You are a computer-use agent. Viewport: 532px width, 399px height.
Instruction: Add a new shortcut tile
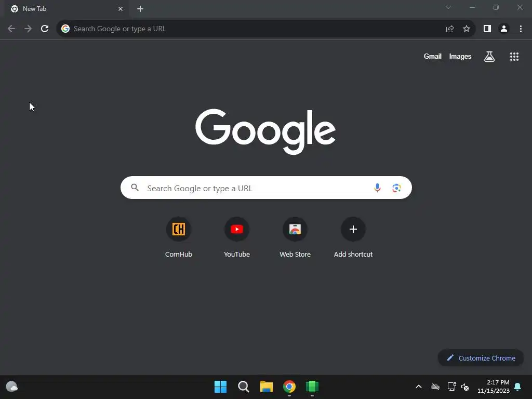[x=353, y=237]
